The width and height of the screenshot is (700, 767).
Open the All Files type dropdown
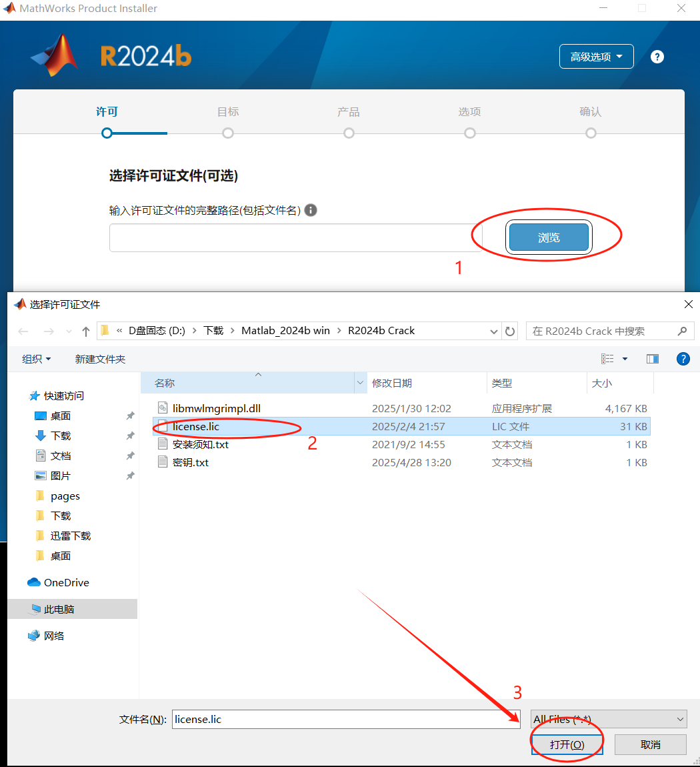609,719
